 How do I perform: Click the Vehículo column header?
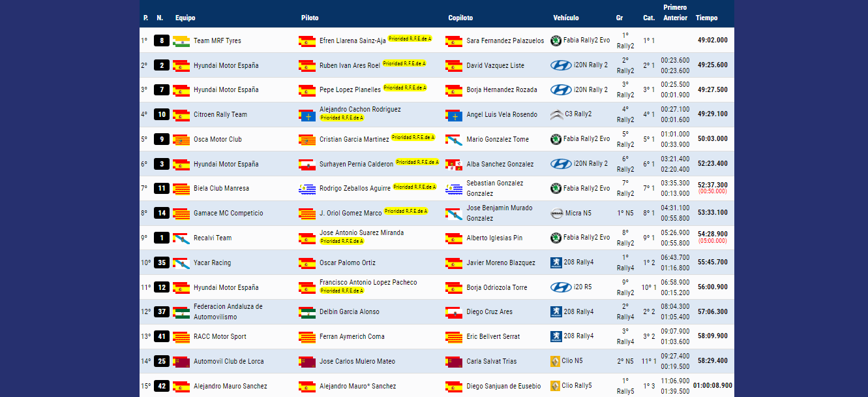pos(566,18)
